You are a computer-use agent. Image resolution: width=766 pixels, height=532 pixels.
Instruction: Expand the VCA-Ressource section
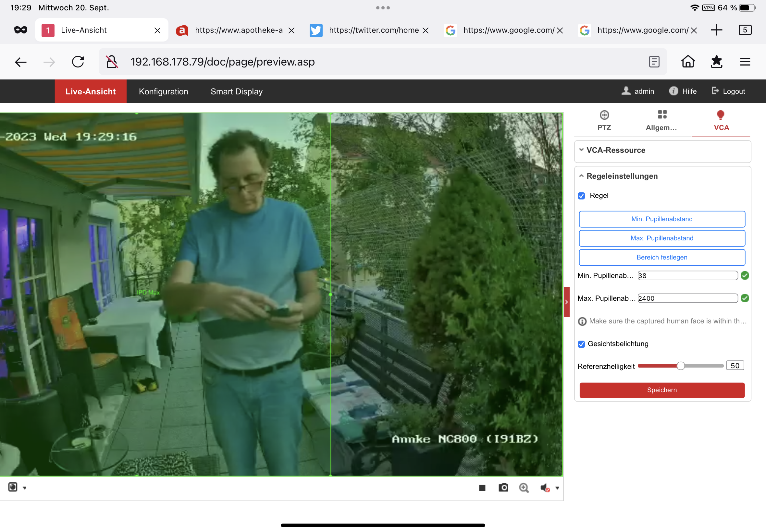coord(616,150)
